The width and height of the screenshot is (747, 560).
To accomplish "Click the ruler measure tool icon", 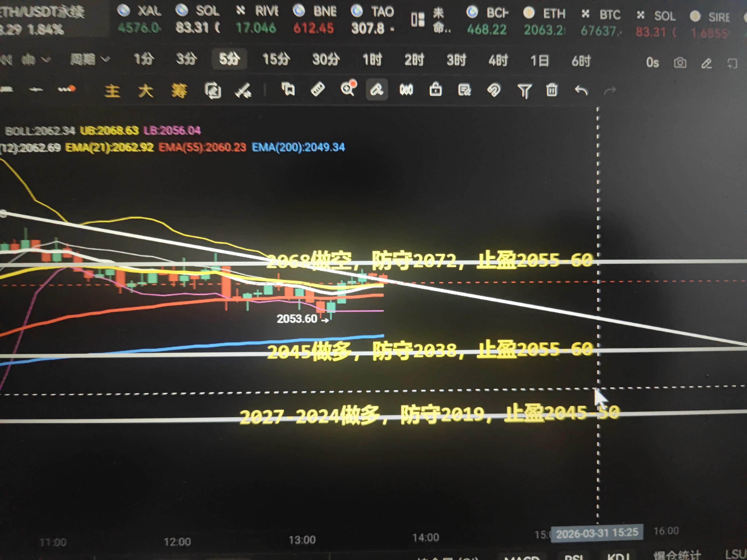I will [317, 90].
